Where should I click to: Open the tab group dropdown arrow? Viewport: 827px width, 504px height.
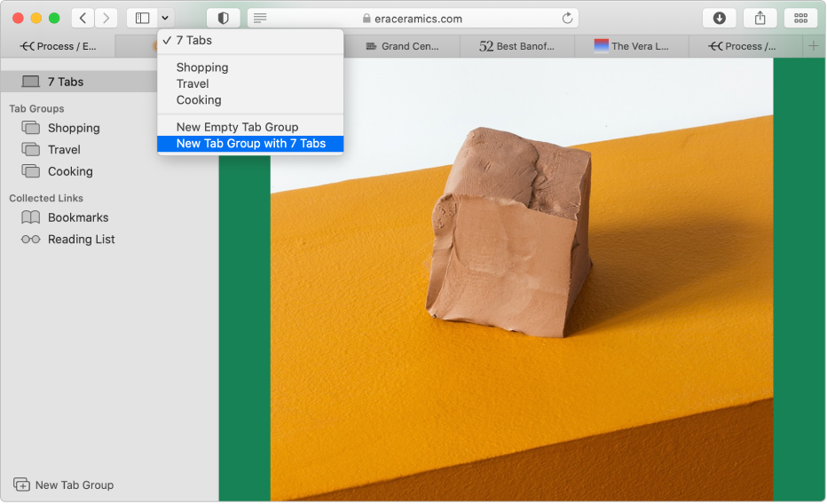click(165, 19)
